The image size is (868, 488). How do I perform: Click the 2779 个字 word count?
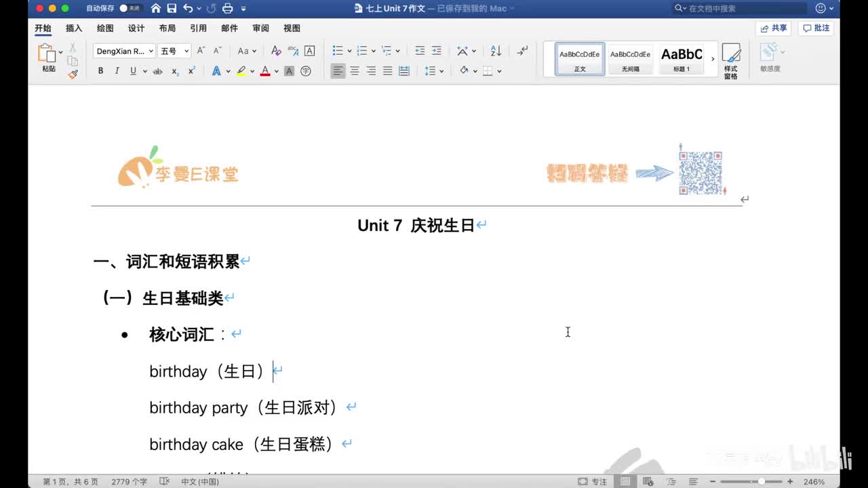pyautogui.click(x=130, y=482)
